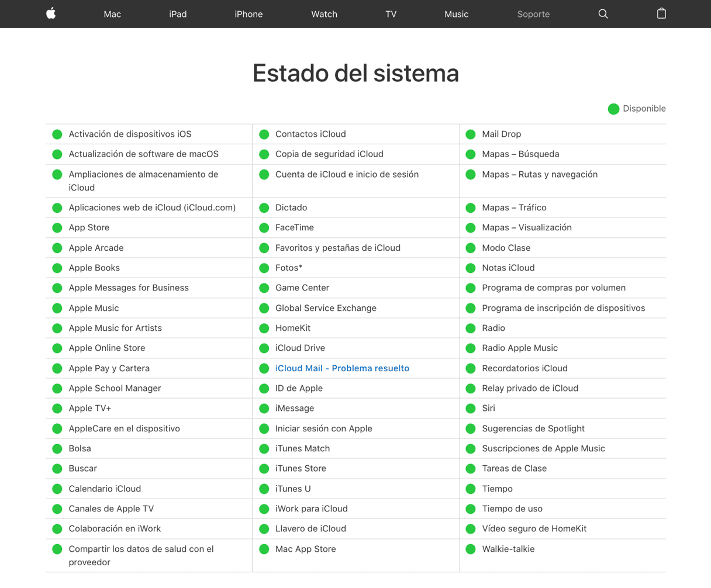
Task: Click green status dot beside Walkie-talkie
Action: pyautogui.click(x=471, y=549)
